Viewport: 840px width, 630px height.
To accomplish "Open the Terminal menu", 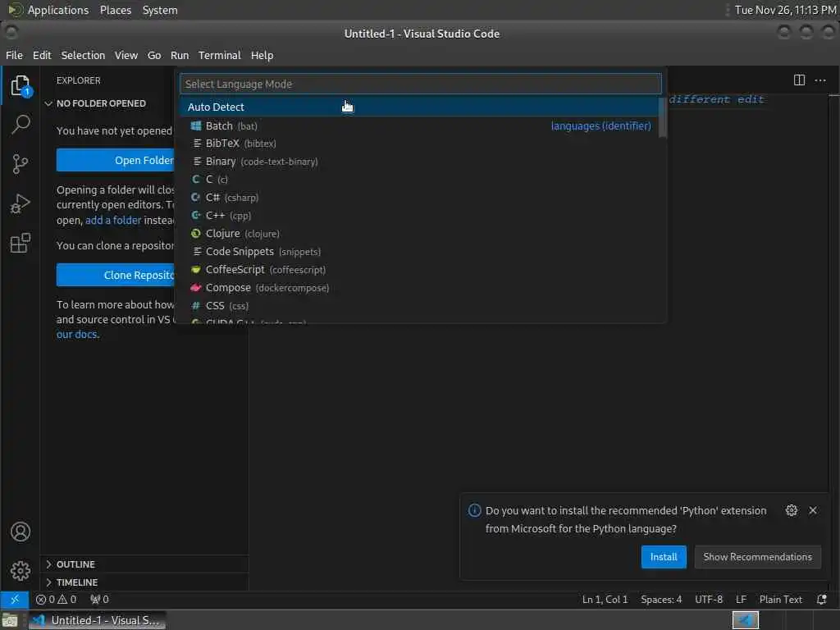I will 220,55.
